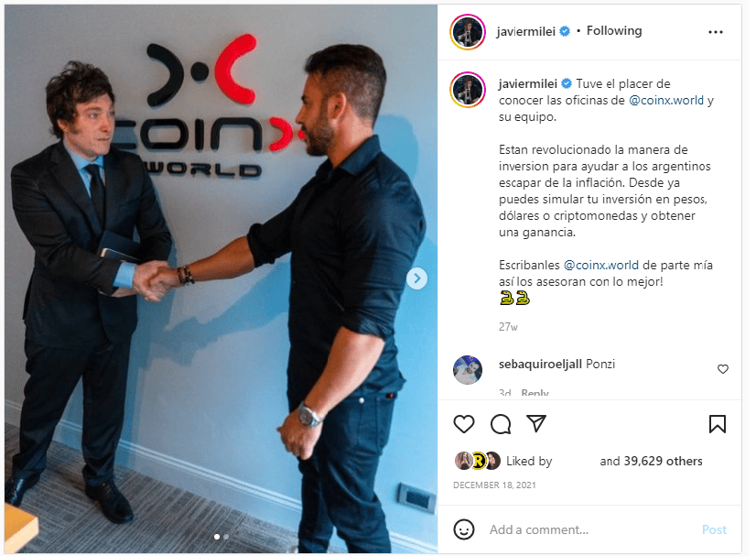The height and width of the screenshot is (556, 756).
Task: Go to next photo with carousel arrow
Action: pyautogui.click(x=417, y=278)
